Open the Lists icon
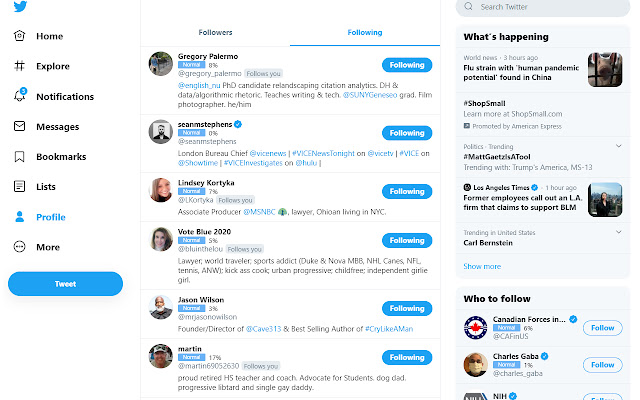This screenshot has width=640, height=400. (20, 187)
